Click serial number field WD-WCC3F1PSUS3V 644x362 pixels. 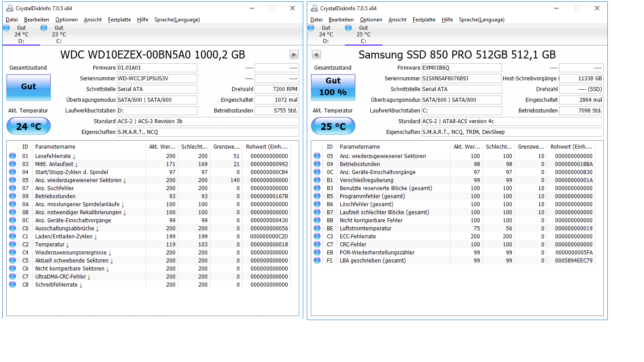157,79
